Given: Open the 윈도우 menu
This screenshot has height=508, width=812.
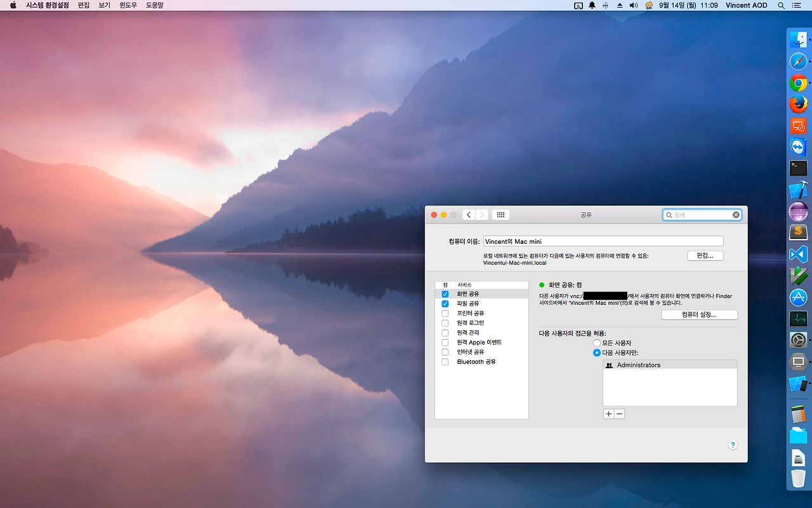Looking at the screenshot, I should (x=128, y=5).
